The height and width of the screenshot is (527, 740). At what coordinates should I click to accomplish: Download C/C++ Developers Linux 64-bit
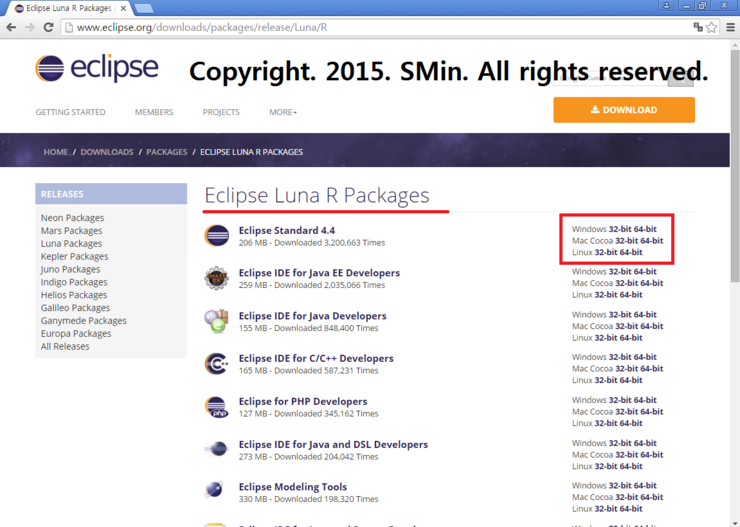pyautogui.click(x=631, y=380)
